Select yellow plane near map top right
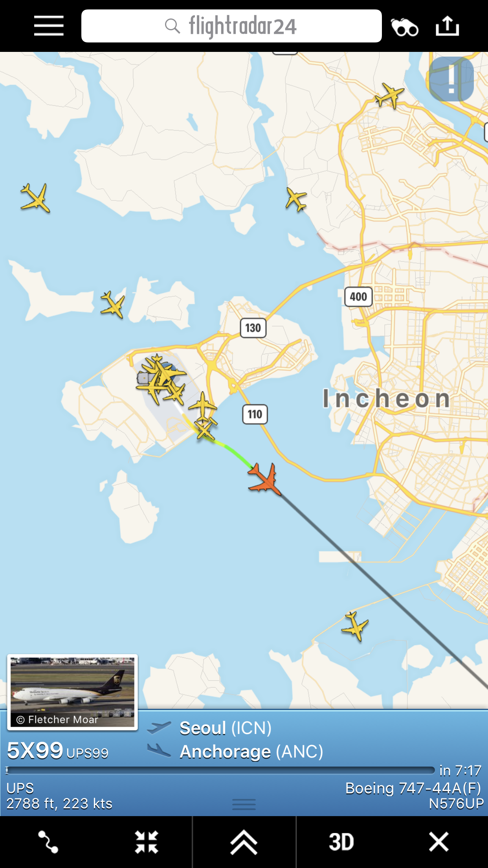Image resolution: width=488 pixels, height=868 pixels. (389, 95)
